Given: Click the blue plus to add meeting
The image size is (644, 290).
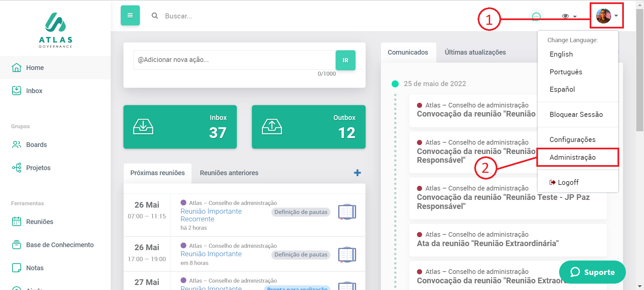Looking at the screenshot, I should click(357, 173).
